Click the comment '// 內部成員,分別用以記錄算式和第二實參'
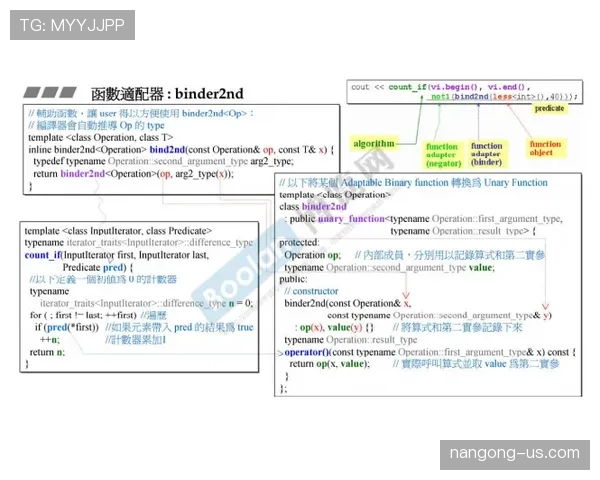 point(450,255)
